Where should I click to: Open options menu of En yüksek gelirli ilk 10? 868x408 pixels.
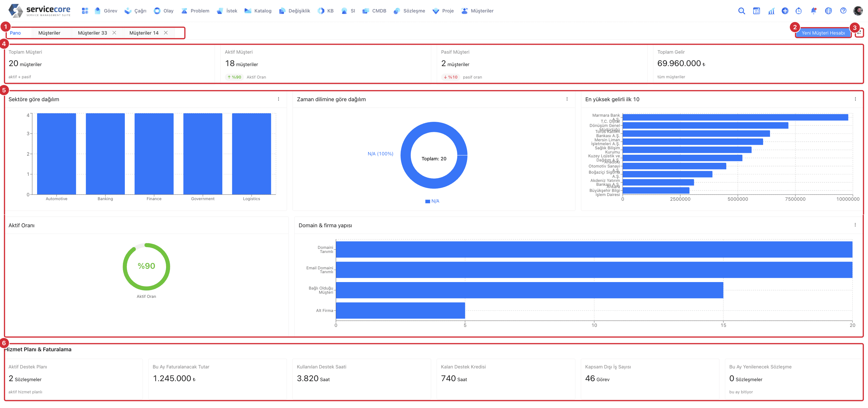coord(855,99)
